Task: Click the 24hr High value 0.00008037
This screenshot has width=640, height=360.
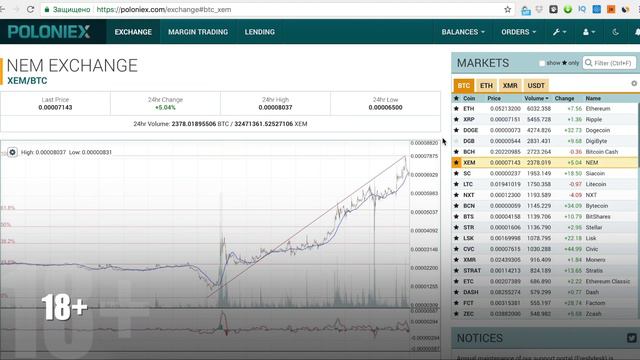Action: pyautogui.click(x=276, y=108)
